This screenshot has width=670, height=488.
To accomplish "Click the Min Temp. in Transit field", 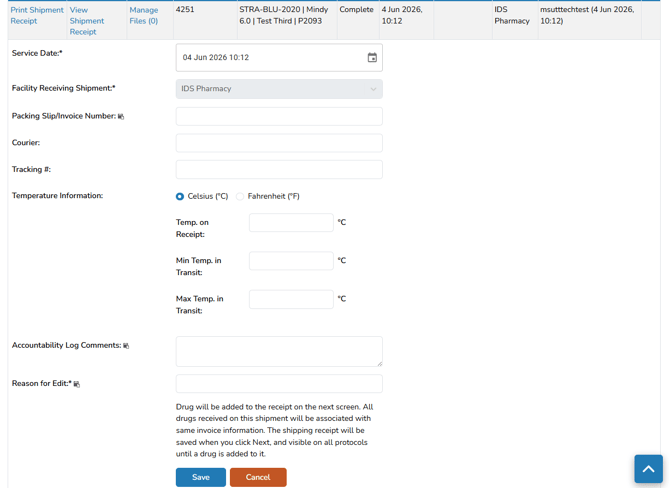I will [x=291, y=261].
